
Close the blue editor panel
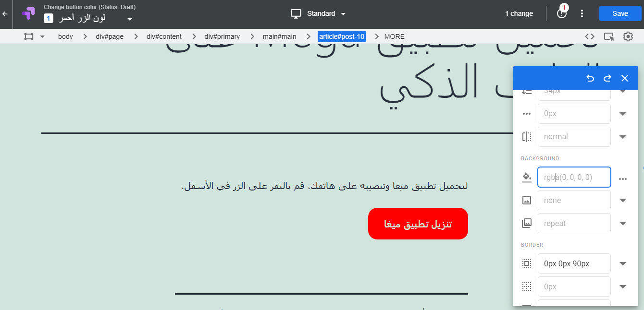pyautogui.click(x=625, y=78)
